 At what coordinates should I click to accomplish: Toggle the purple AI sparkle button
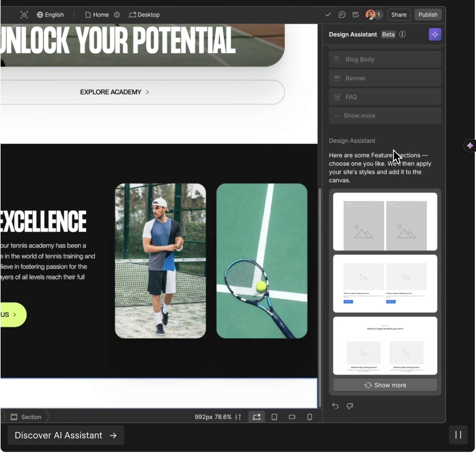point(435,34)
